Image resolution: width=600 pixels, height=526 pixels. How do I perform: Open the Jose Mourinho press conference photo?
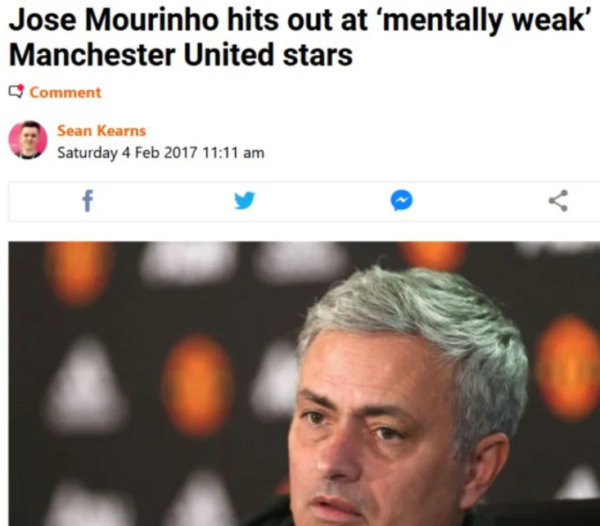pyautogui.click(x=304, y=383)
